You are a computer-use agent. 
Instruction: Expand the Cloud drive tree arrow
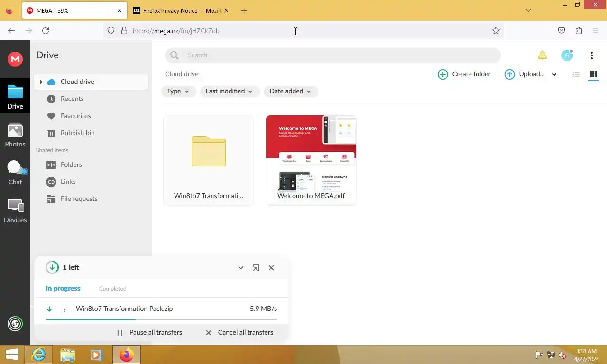click(41, 82)
